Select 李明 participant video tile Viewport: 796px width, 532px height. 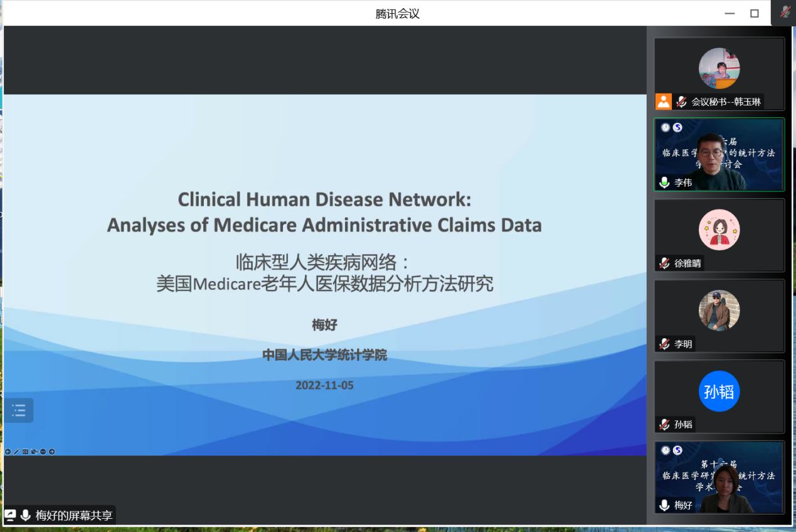719,316
